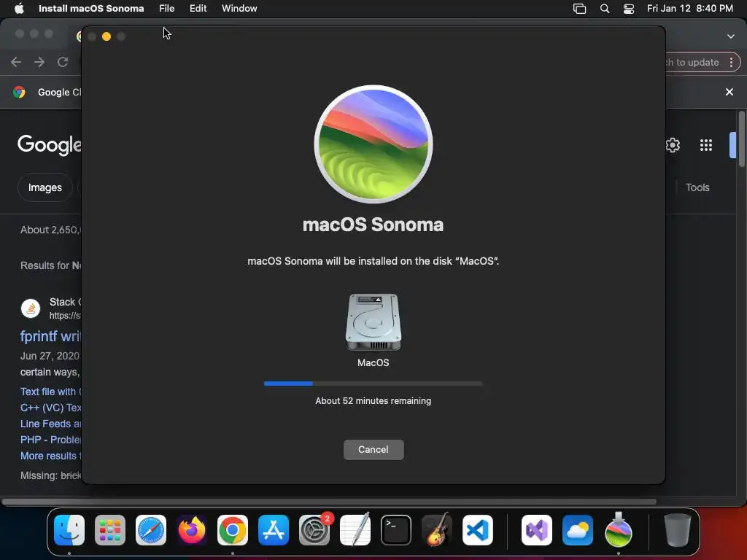This screenshot has width=747, height=560.
Task: Dismiss the Google Chrome notification bar
Action: pyautogui.click(x=729, y=92)
